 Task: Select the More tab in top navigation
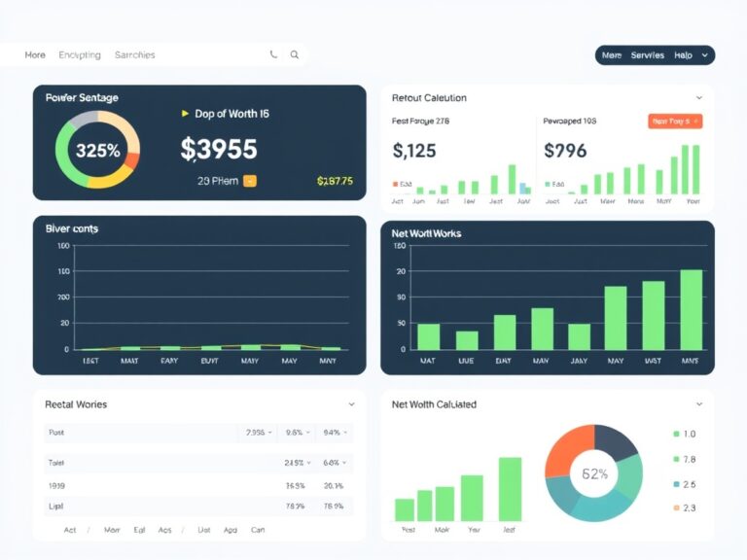tap(35, 54)
